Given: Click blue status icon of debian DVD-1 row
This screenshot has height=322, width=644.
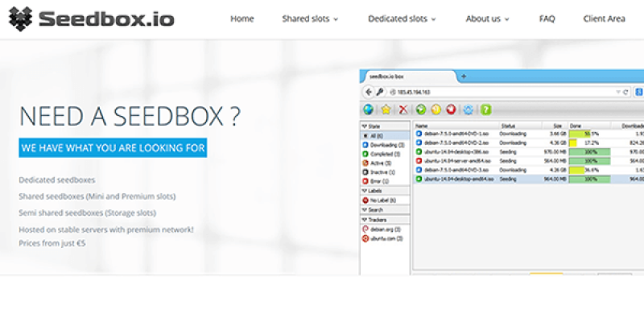Looking at the screenshot, I should (419, 134).
